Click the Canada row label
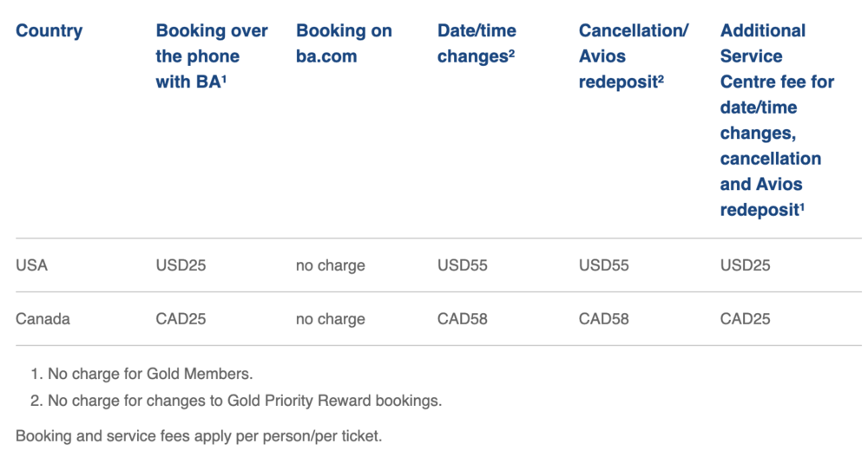Viewport: 868px width, 457px height. click(43, 319)
